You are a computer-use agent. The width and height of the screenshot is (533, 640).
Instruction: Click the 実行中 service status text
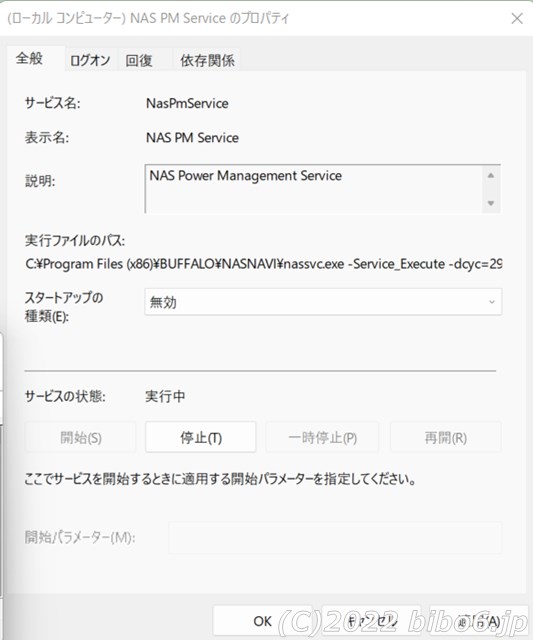point(165,396)
